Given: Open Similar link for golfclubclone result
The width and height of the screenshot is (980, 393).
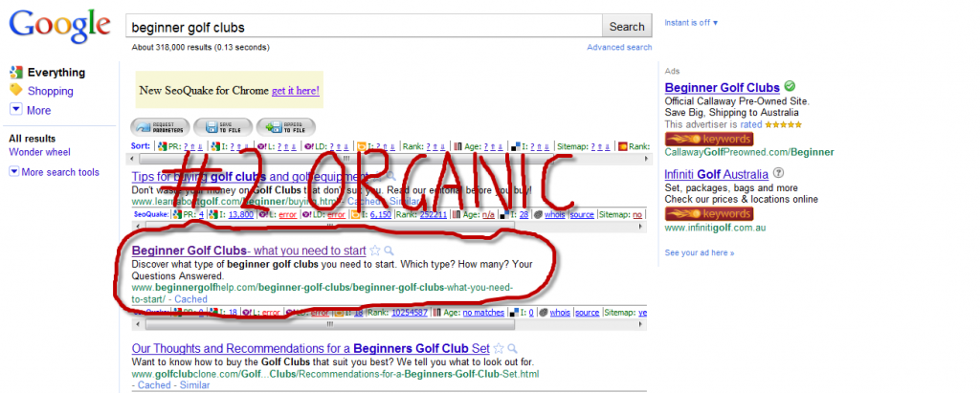Looking at the screenshot, I should (x=195, y=385).
